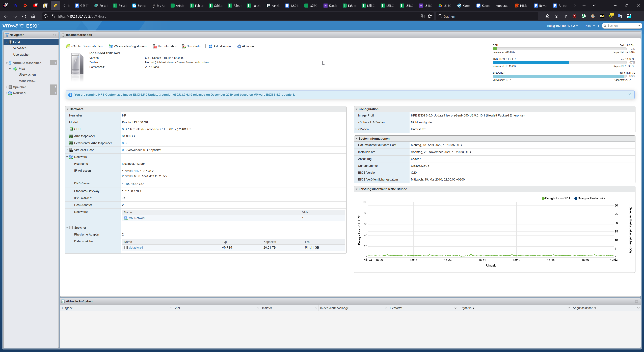Open the root@192.168.178.2 user menu
This screenshot has height=352, width=644.
pyautogui.click(x=562, y=26)
